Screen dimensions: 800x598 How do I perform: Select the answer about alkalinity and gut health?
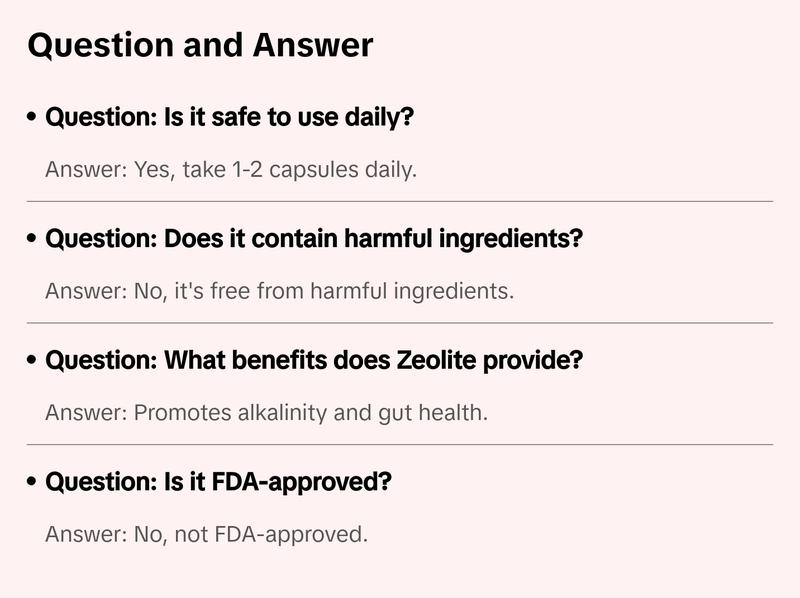(x=266, y=412)
